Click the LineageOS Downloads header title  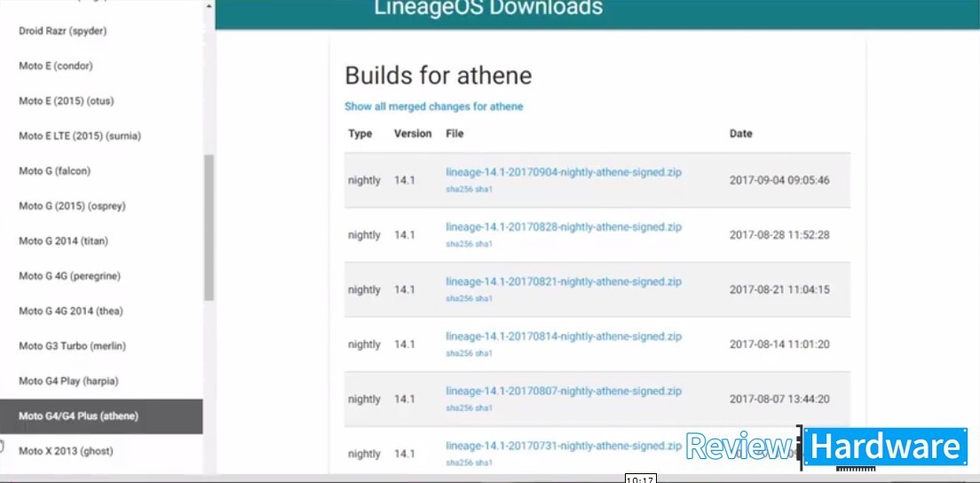pos(489,8)
